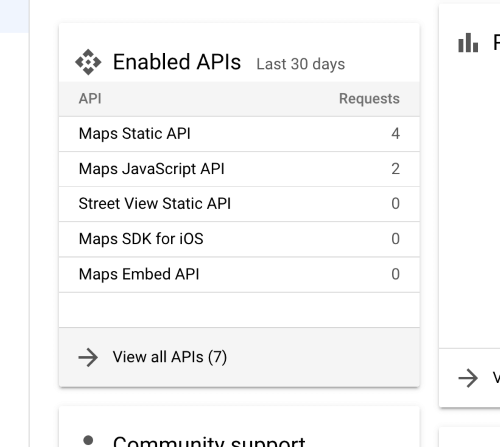Screen dimensions: 500x447
Task: Open Maps JavaScript API entry
Action: tap(239, 169)
